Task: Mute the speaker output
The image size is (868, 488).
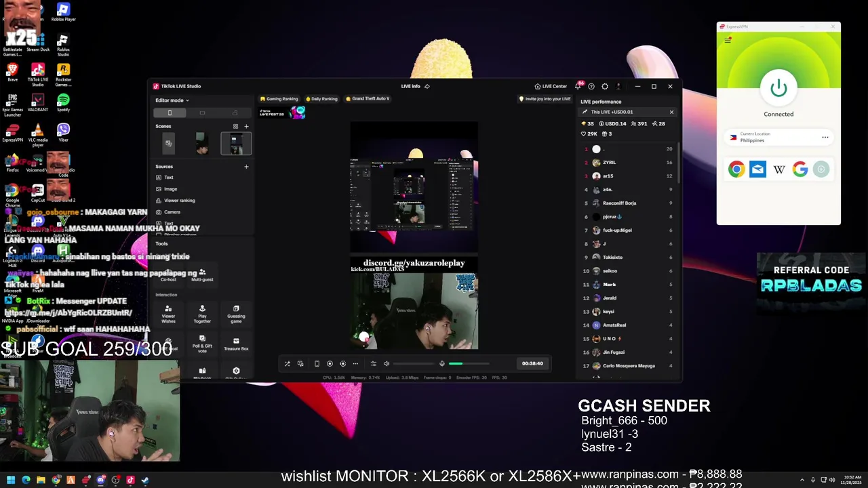Action: (387, 363)
